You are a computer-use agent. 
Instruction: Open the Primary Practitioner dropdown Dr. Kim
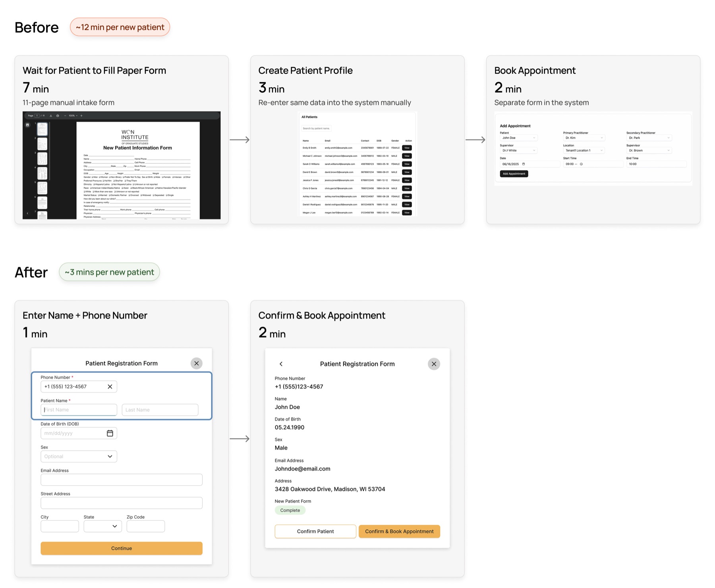click(x=584, y=138)
